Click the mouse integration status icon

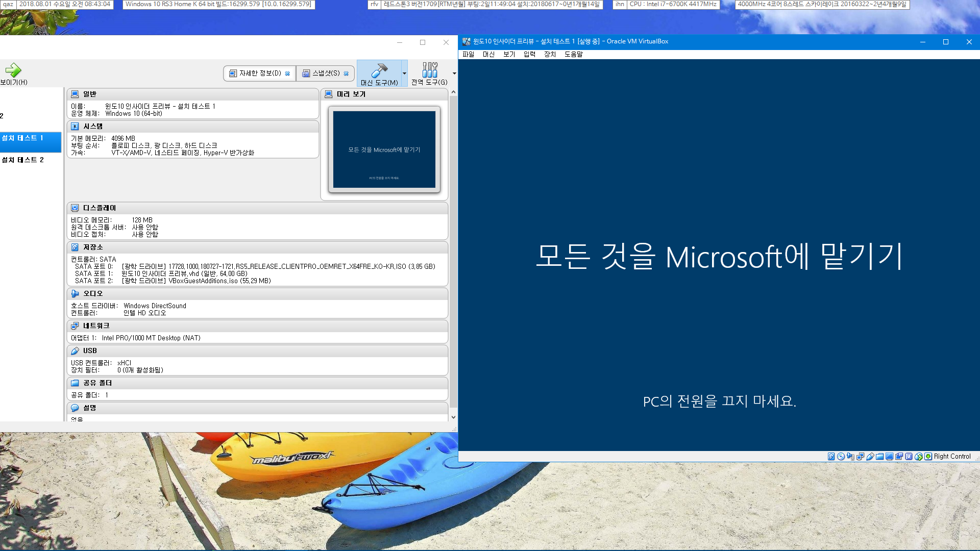[x=919, y=457]
